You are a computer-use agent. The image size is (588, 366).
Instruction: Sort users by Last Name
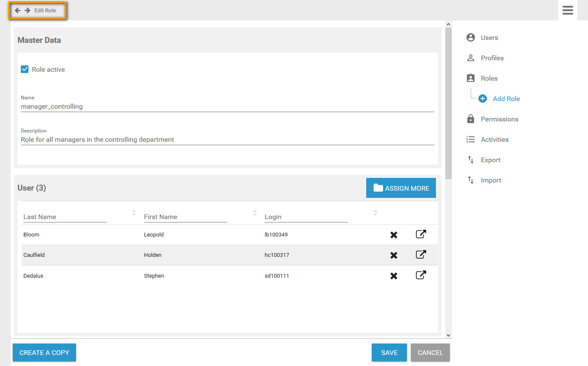pos(134,213)
